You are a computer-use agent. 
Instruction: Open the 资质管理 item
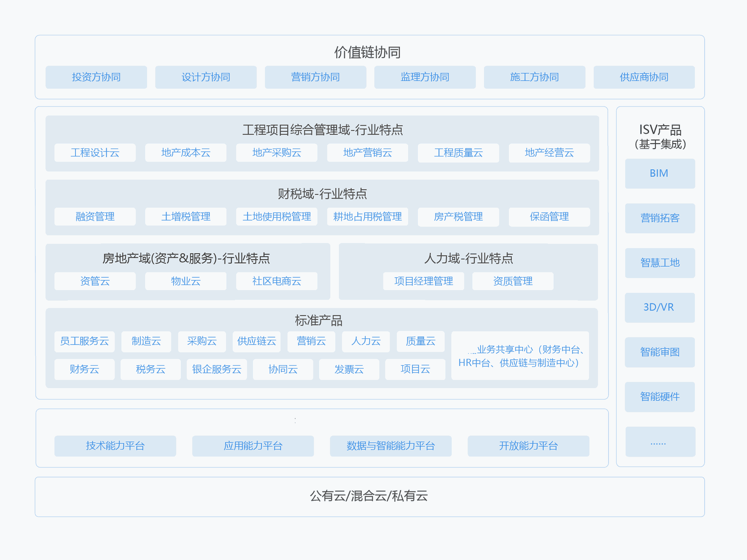coord(513,281)
